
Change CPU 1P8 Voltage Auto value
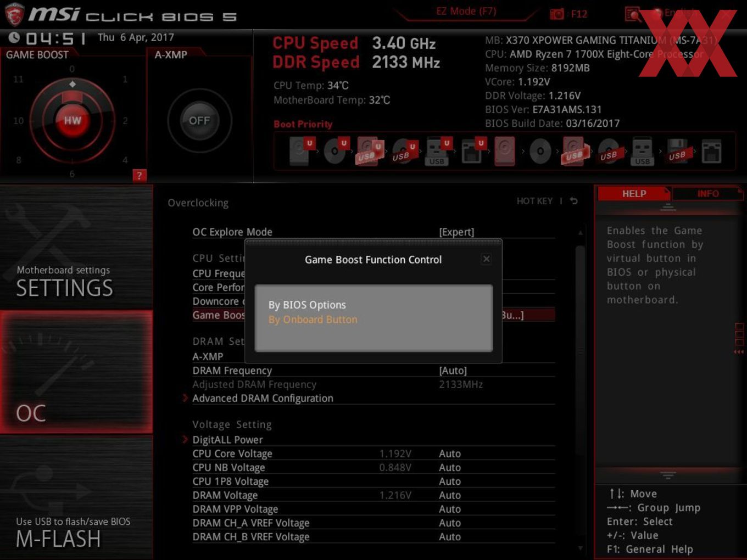click(x=450, y=481)
